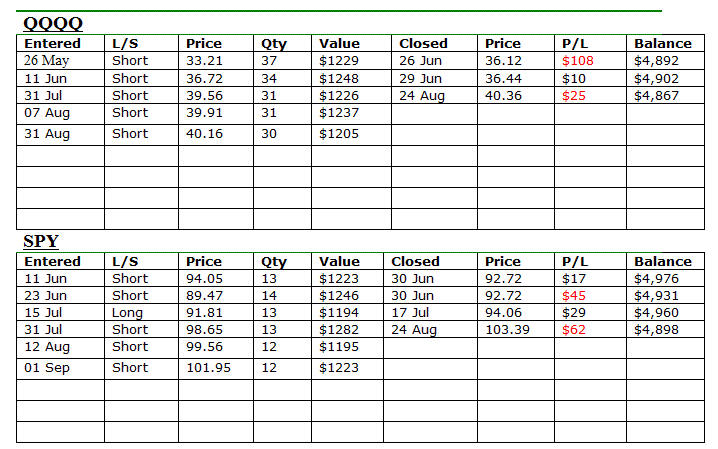Click the 17 Jul closed date cell
This screenshot has width=718, height=449.
point(411,313)
